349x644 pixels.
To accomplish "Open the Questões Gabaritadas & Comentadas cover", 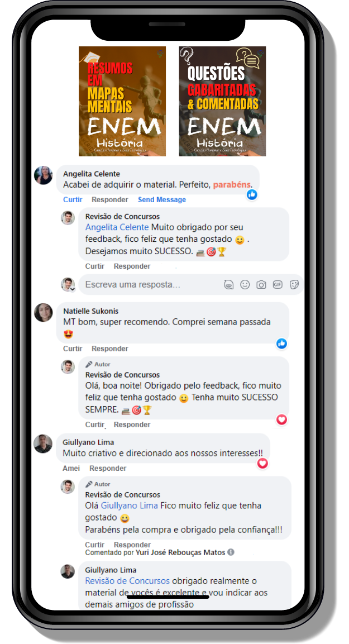I will point(223,101).
